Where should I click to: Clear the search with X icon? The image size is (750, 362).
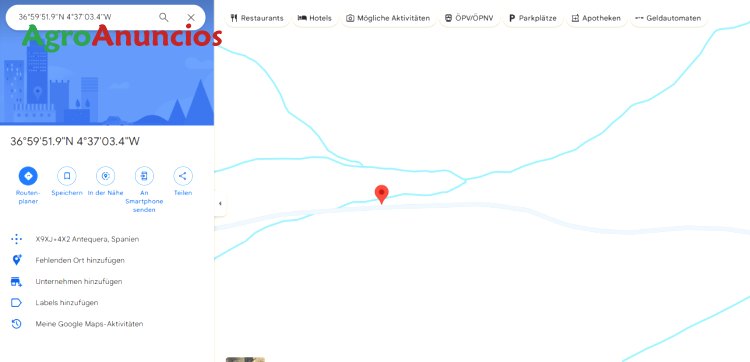pos(191,18)
